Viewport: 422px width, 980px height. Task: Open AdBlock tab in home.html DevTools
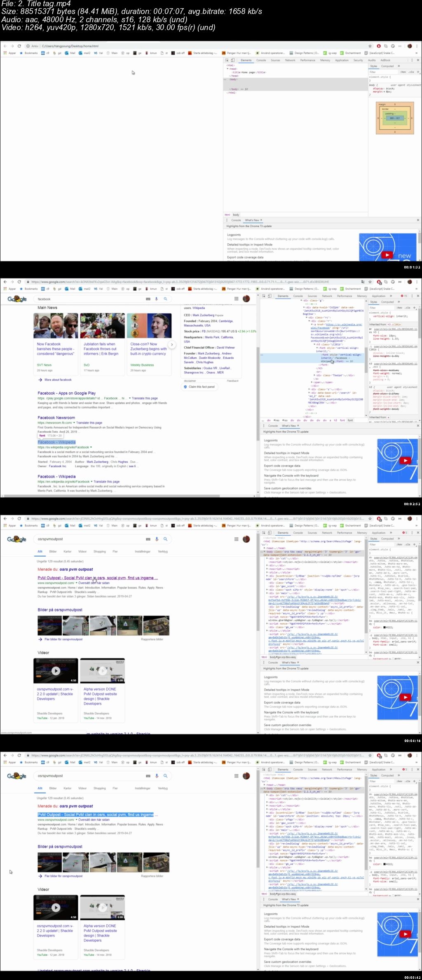pos(385,60)
